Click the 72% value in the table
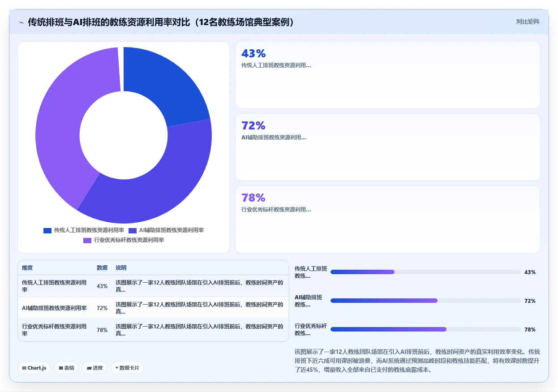Screen dimensions: 558x392 pyautogui.click(x=102, y=308)
